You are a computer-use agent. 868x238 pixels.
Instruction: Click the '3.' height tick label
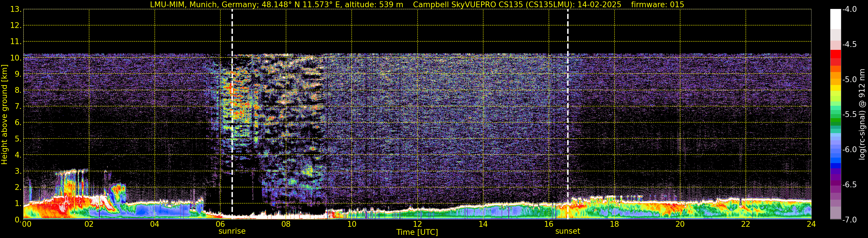(x=18, y=171)
